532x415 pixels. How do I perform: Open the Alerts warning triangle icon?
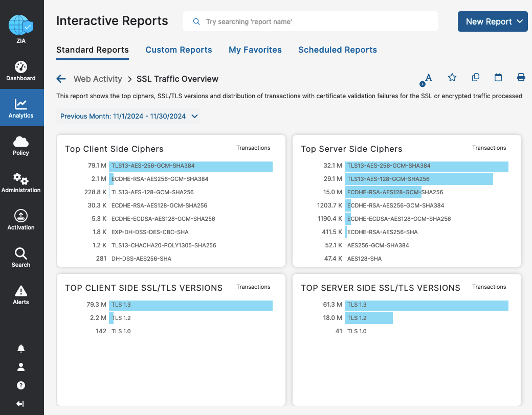(x=21, y=295)
